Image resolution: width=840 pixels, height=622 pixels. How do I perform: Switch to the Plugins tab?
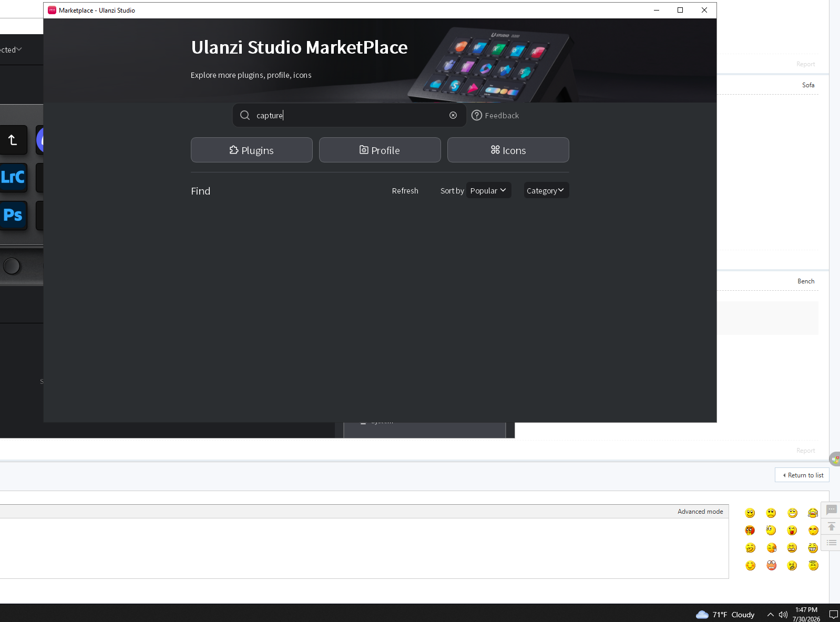(x=252, y=150)
